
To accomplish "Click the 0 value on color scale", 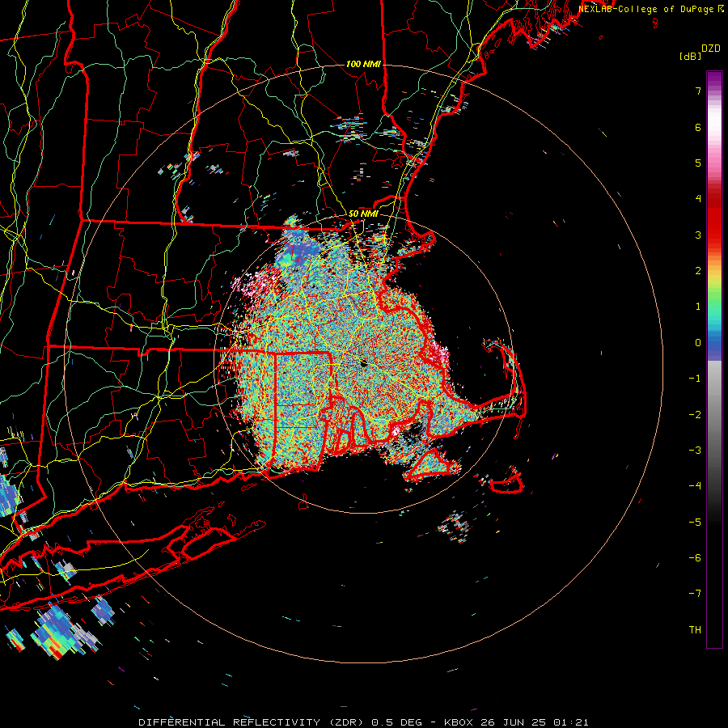I will [x=698, y=343].
